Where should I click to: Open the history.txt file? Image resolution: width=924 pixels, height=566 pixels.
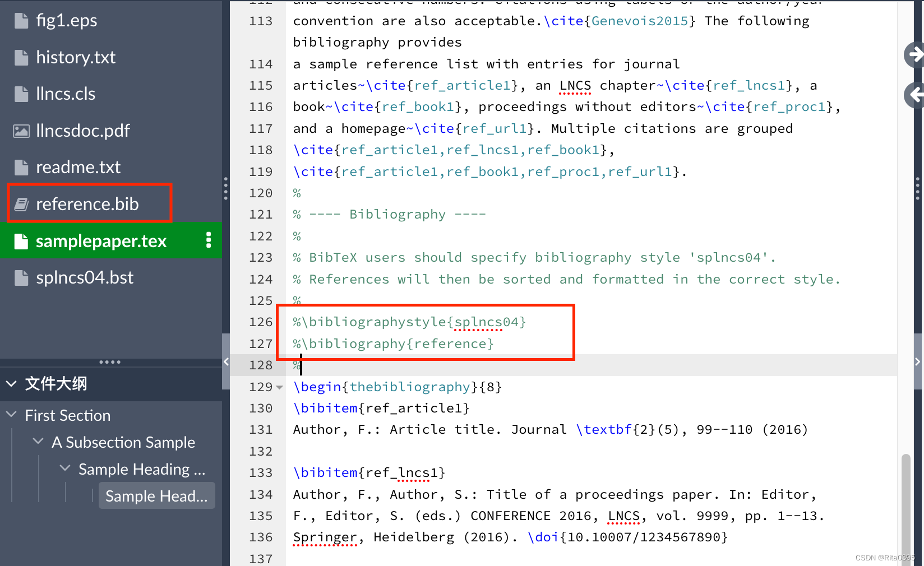[x=75, y=57]
